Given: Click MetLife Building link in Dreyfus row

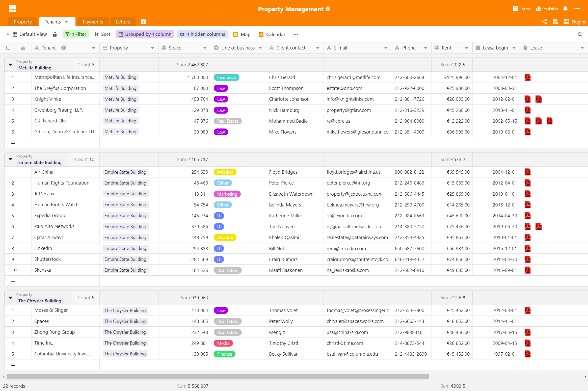Looking at the screenshot, I should tap(120, 88).
